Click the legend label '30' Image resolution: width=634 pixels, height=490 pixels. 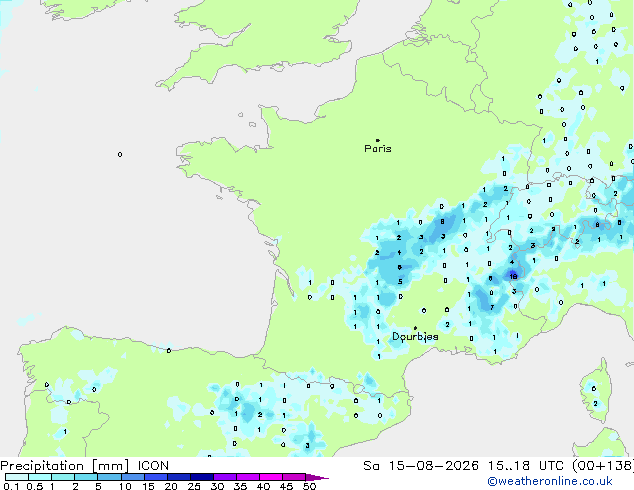[217, 486]
